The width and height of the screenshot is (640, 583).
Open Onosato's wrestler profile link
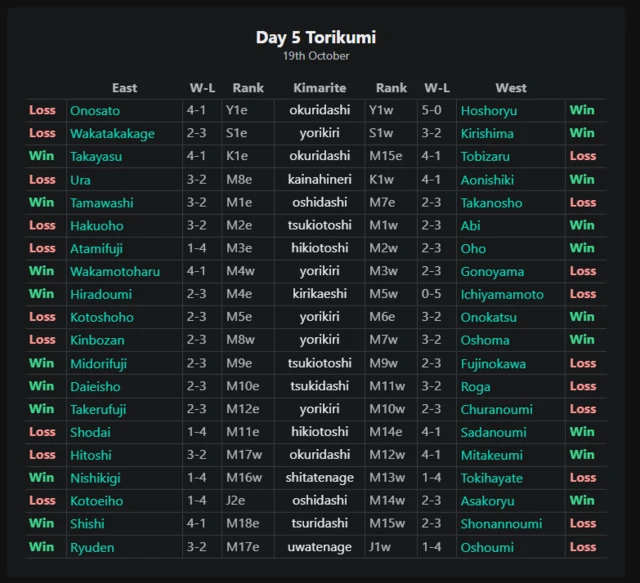(x=95, y=111)
